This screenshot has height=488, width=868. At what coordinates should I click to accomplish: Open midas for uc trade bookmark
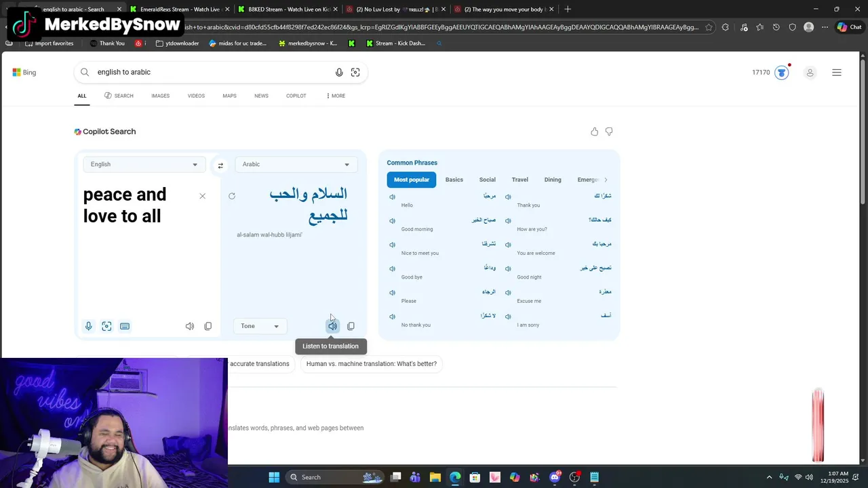click(x=238, y=43)
